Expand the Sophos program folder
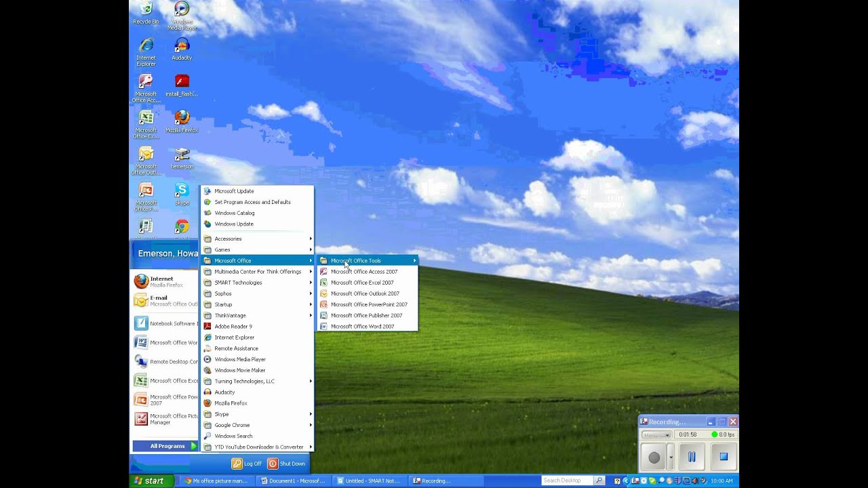The image size is (868, 488). coord(257,293)
